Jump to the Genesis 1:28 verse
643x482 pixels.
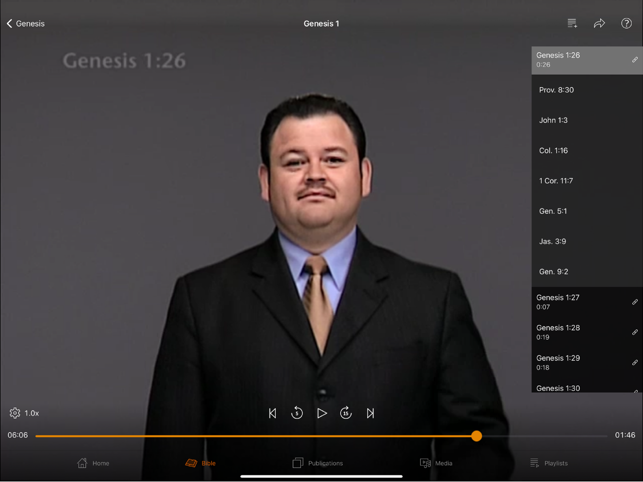[x=587, y=332]
